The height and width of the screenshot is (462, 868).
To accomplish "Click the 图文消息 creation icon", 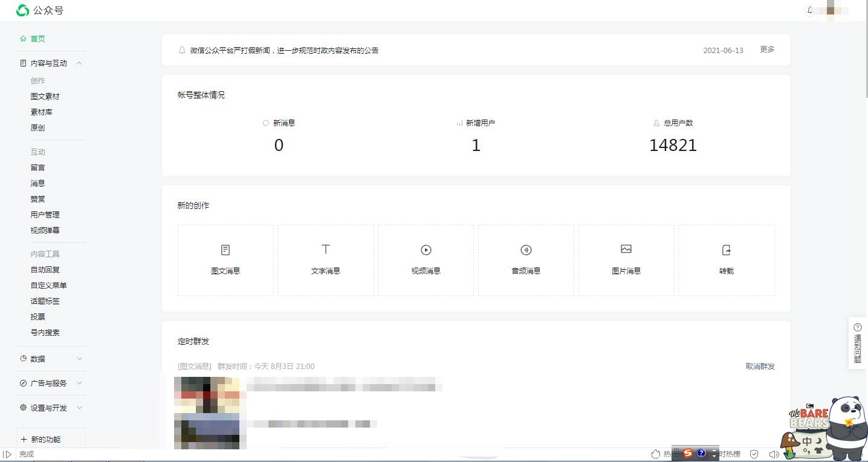I will point(225,250).
